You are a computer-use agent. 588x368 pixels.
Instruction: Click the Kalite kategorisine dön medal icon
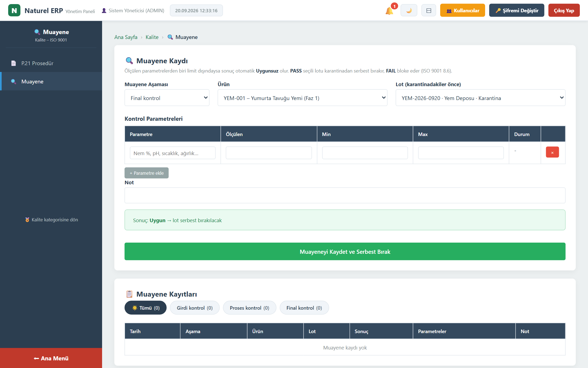pyautogui.click(x=27, y=220)
